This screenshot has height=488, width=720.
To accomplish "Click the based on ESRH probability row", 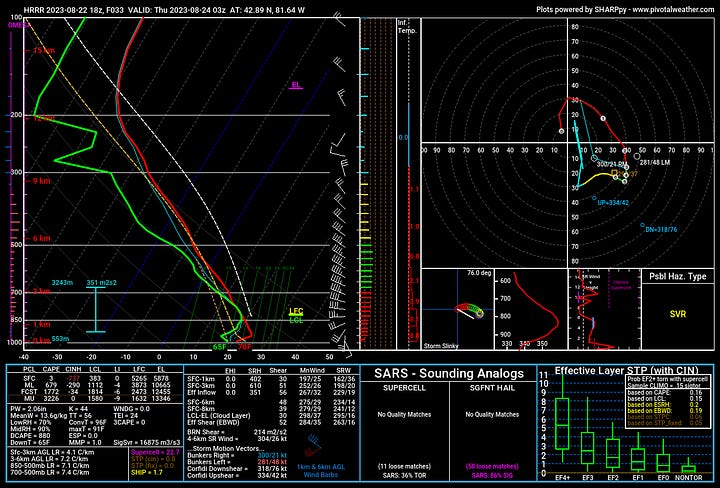I will 666,404.
